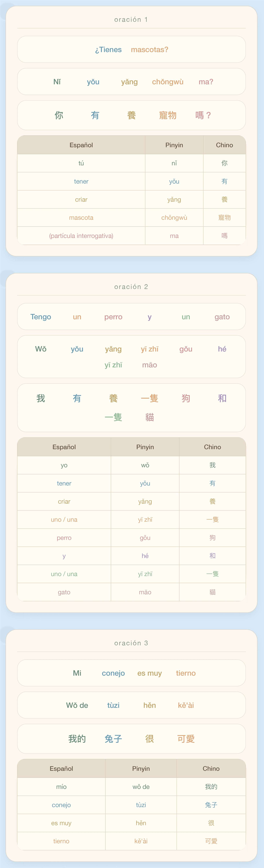Click the 嗎？ word in the Chinese sentence
Viewport: 264px width, 868px height.
pyautogui.click(x=203, y=115)
